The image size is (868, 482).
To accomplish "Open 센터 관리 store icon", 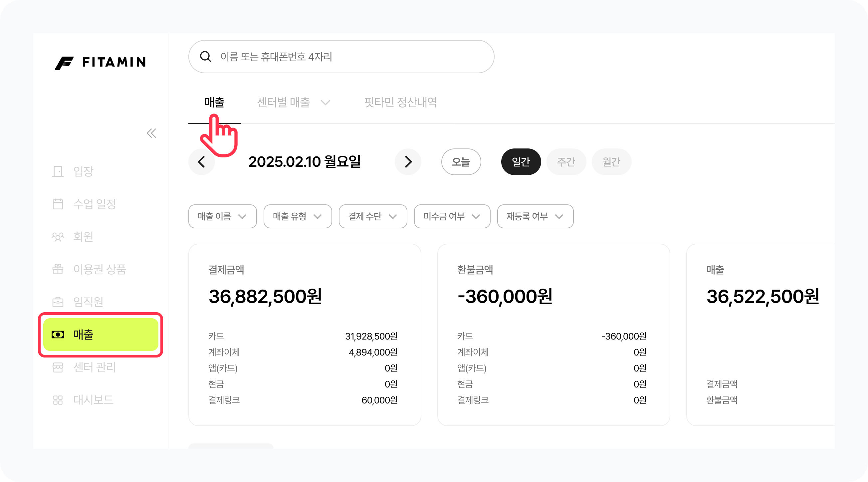I will coord(58,367).
